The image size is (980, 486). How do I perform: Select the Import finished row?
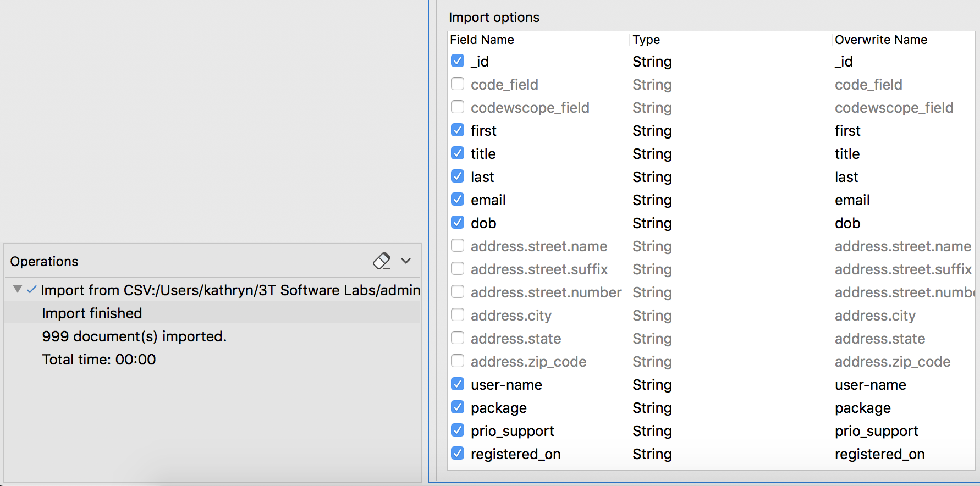[92, 313]
